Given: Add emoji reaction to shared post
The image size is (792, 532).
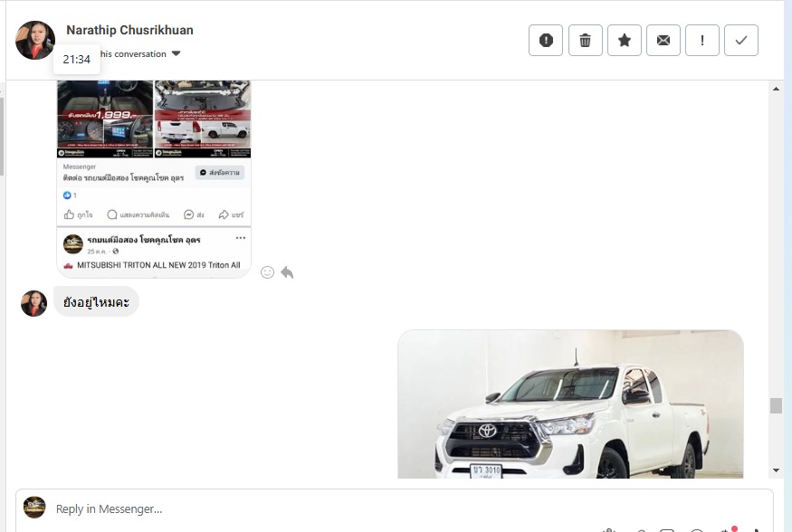Looking at the screenshot, I should [267, 272].
